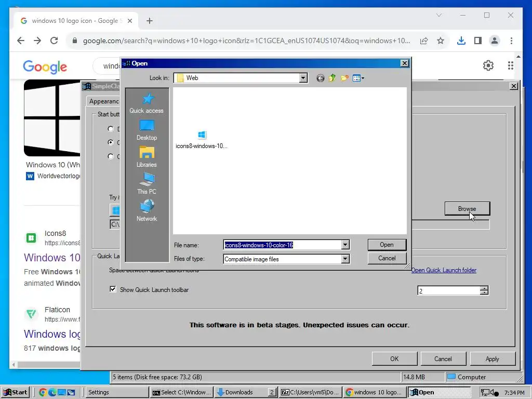Click the Google logo

tap(45, 66)
